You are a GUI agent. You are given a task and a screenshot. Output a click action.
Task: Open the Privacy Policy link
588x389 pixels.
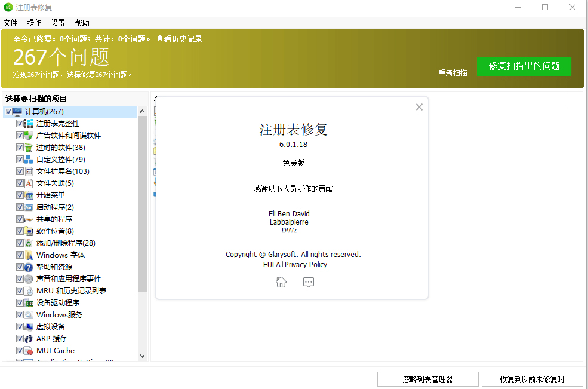[x=306, y=265]
